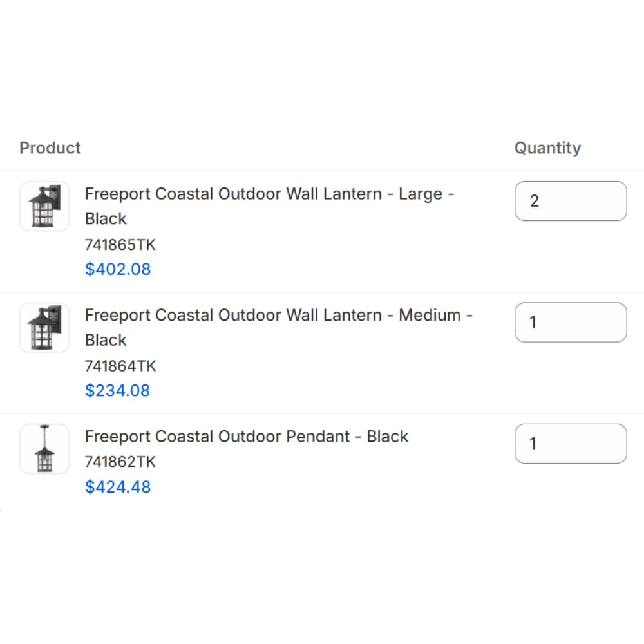Click the Freeport Coastal Outdoor Pendant title
The width and height of the screenshot is (644, 644).
pos(247,437)
